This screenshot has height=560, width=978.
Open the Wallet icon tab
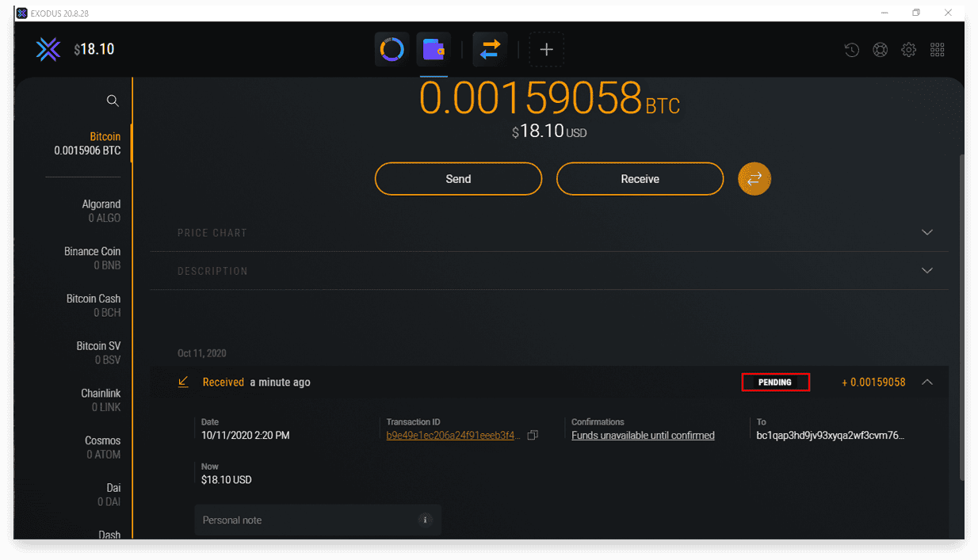coord(434,50)
